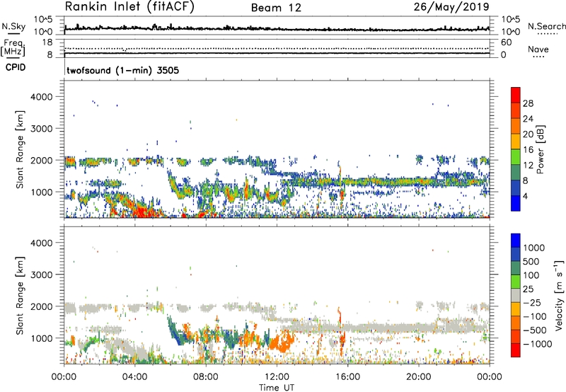Click the '-1000' tick on the Velocity colorbar

[x=537, y=344]
